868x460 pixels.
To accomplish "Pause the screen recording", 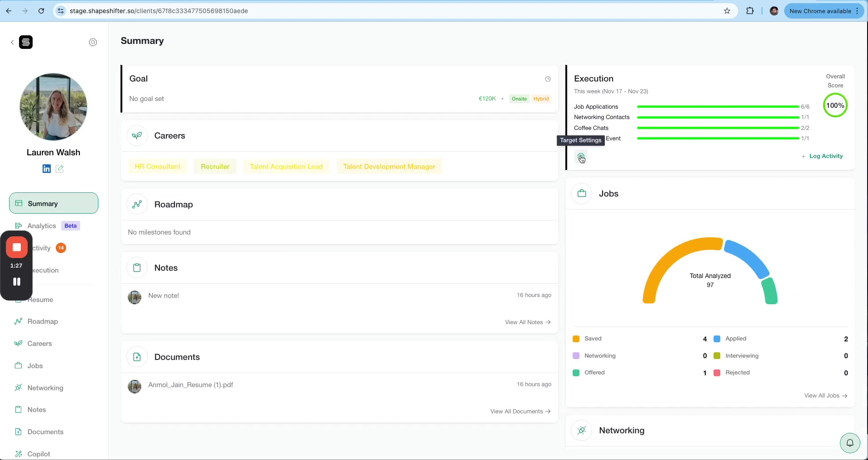I will [17, 282].
